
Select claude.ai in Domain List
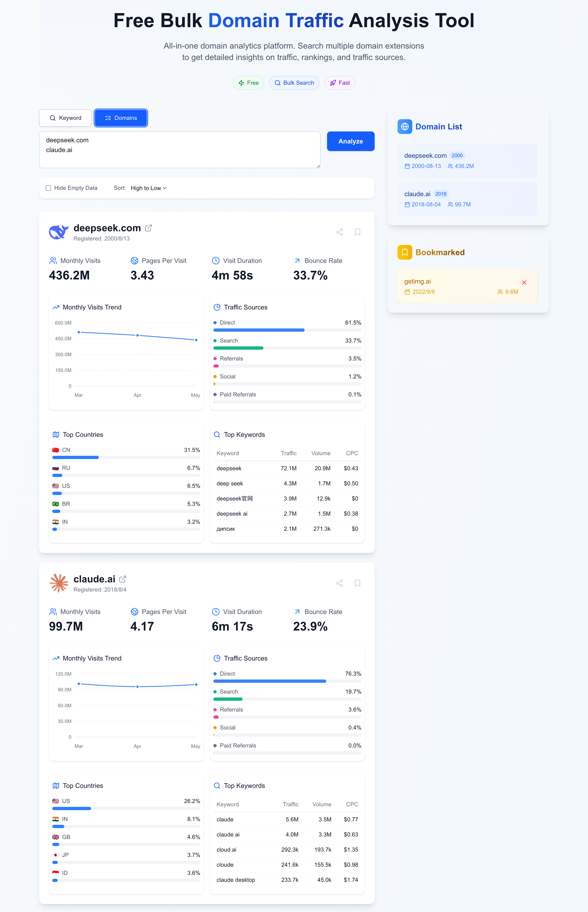tap(467, 199)
